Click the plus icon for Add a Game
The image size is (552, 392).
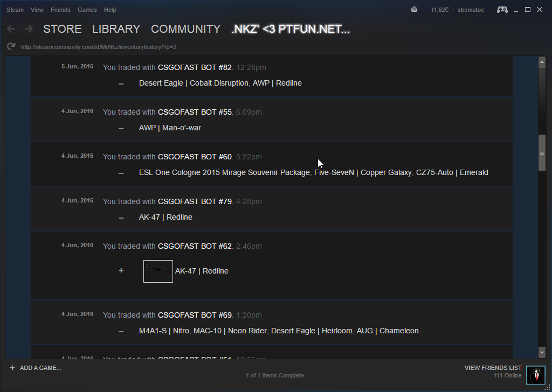click(12, 368)
